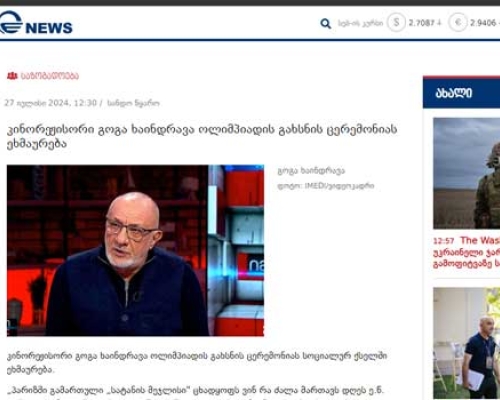Click the photo caption გოგა ხაინდრავა
This screenshot has height=400, width=500.
click(311, 171)
